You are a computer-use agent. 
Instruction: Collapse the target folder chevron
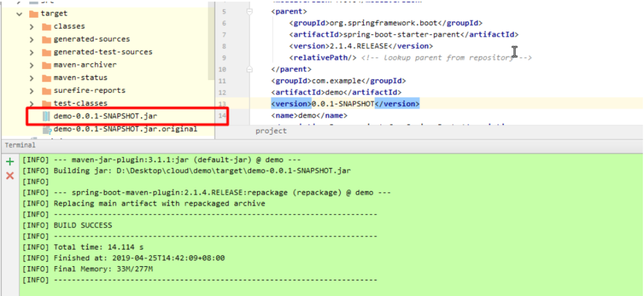click(x=19, y=14)
